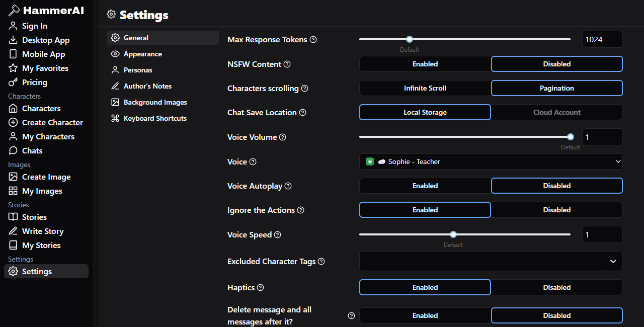The image size is (644, 327).
Task: Click the Max Response Tokens slider handle
Action: [x=410, y=39]
